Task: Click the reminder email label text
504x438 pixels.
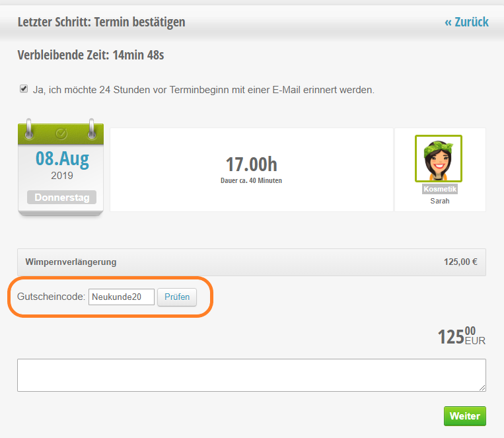Action: [x=203, y=90]
